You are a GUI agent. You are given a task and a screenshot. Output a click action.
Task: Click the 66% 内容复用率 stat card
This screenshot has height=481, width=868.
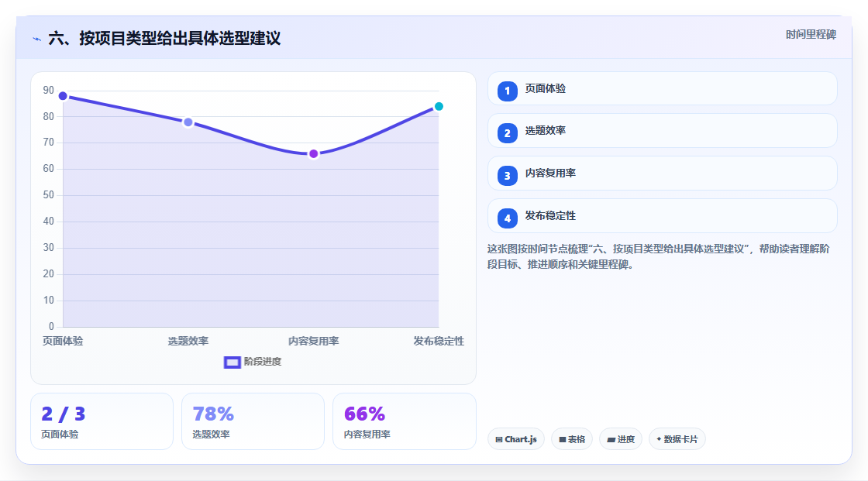pos(404,421)
